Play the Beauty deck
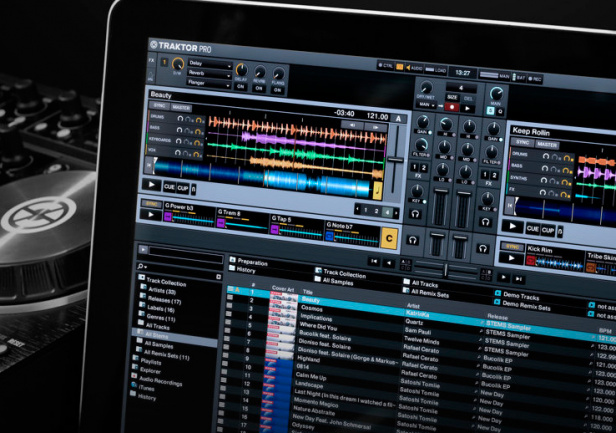 (151, 185)
